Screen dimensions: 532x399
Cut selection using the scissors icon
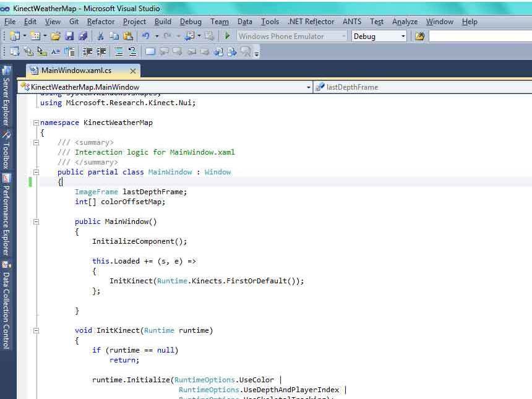click(100, 36)
